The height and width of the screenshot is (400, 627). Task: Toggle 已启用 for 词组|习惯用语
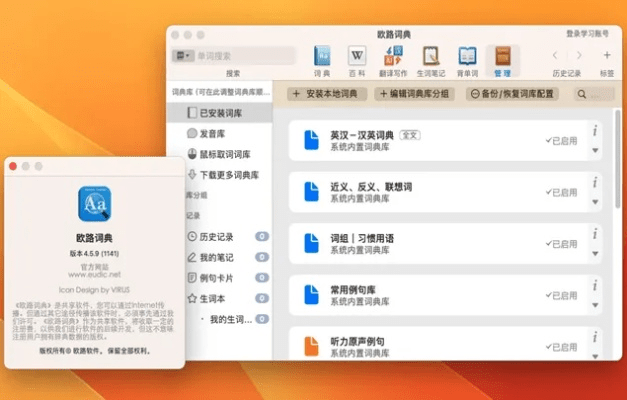point(561,244)
